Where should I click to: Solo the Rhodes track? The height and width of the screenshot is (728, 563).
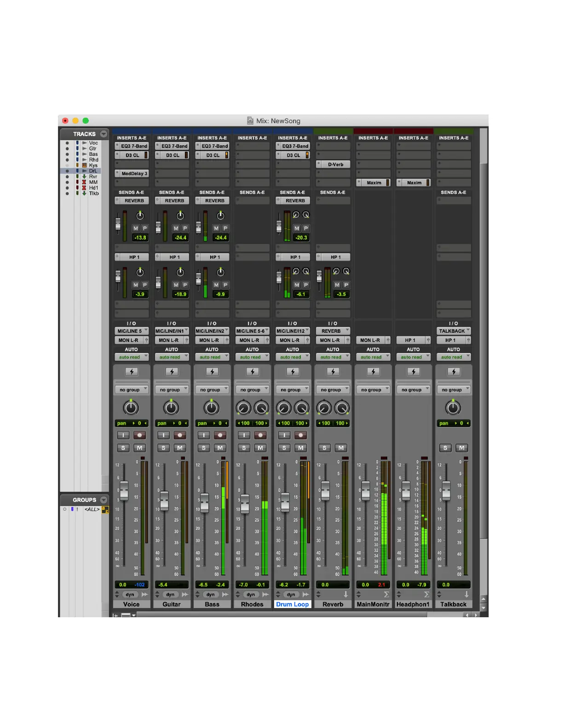(x=244, y=448)
